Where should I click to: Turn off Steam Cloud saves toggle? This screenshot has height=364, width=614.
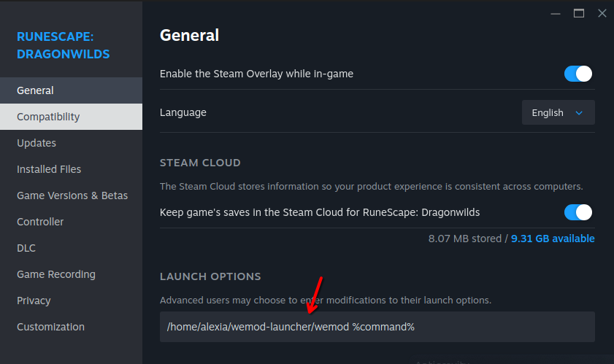point(577,212)
